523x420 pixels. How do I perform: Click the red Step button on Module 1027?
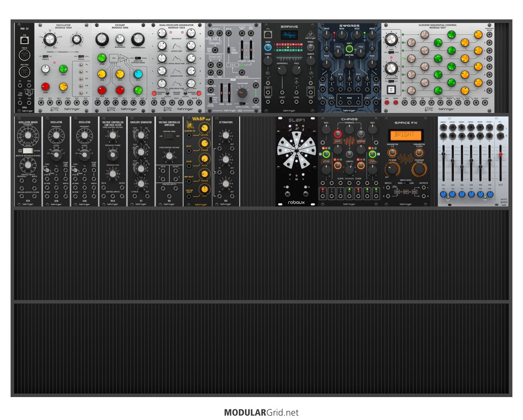(x=387, y=103)
